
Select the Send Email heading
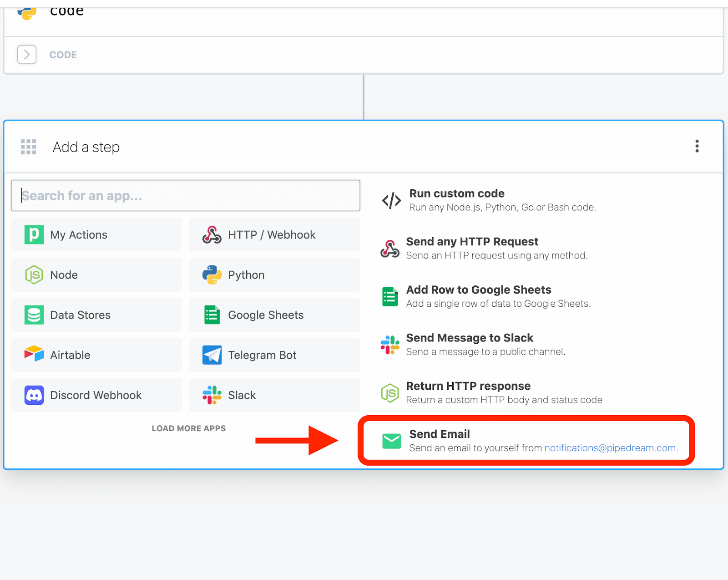click(440, 434)
